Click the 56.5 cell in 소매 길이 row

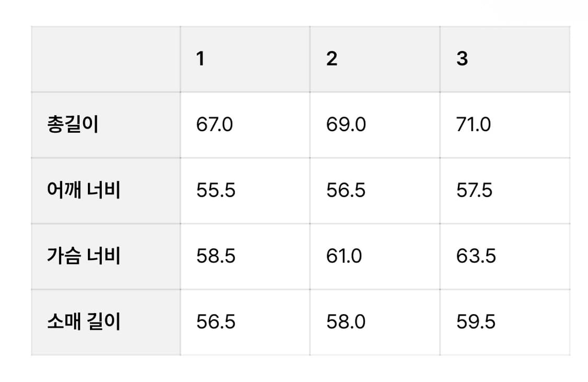(216, 322)
